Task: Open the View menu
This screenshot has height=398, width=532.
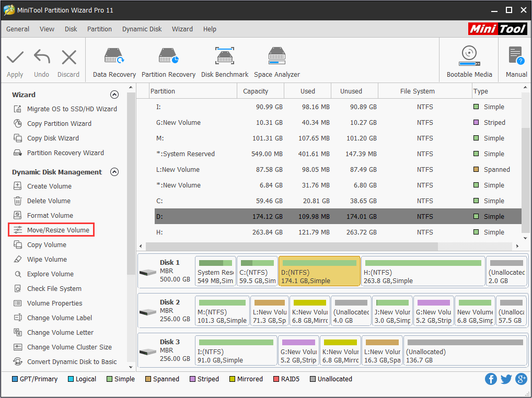Action: (47, 29)
